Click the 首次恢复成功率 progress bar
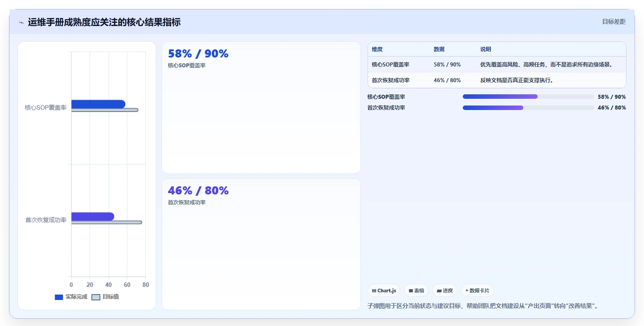The image size is (644, 326). [528, 108]
